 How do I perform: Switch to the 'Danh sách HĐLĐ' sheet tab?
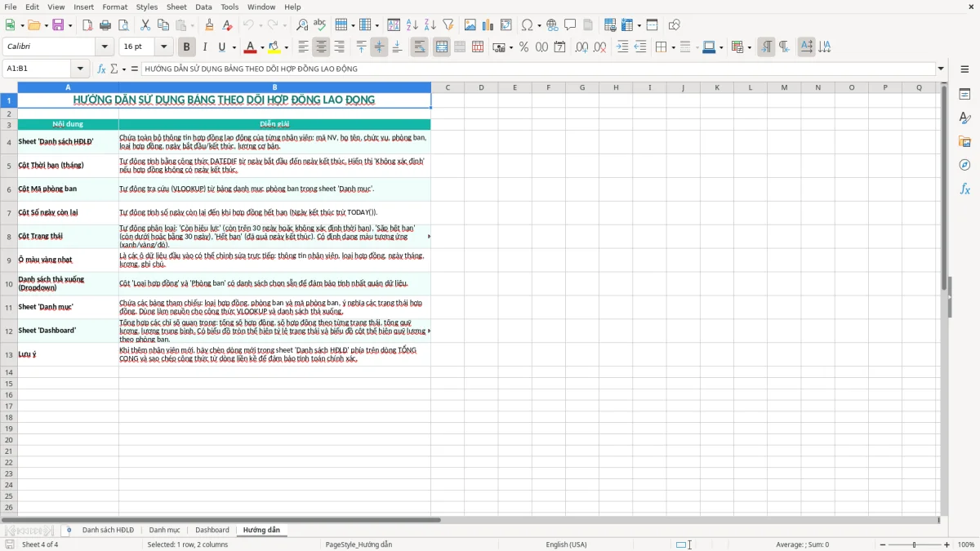point(108,530)
